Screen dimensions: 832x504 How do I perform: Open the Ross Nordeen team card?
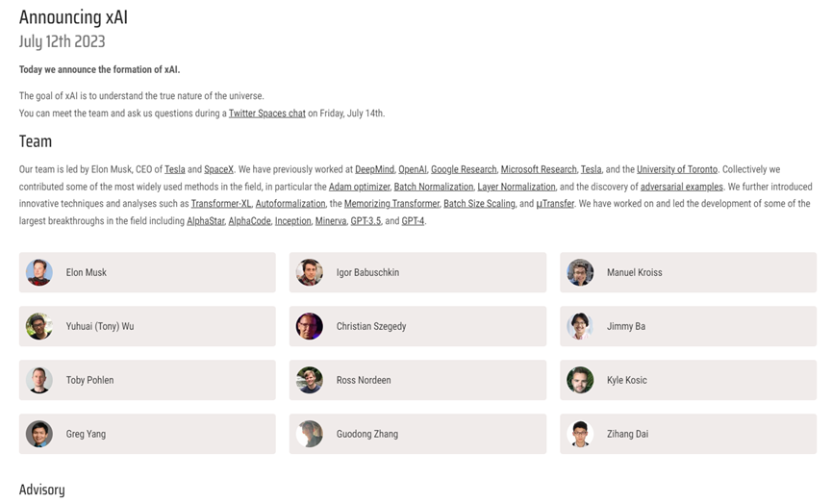(417, 380)
